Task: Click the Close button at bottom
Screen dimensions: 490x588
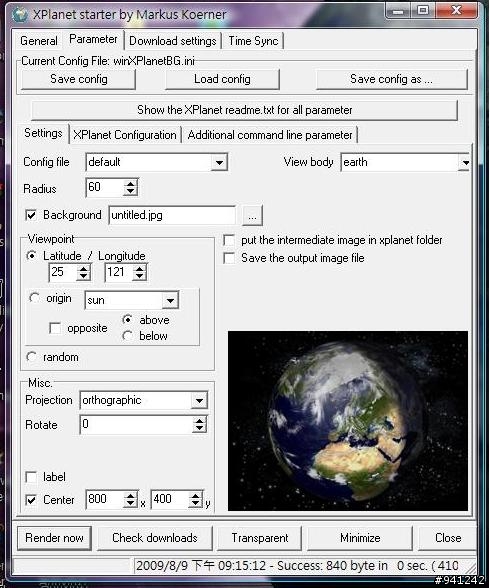Action: point(448,538)
